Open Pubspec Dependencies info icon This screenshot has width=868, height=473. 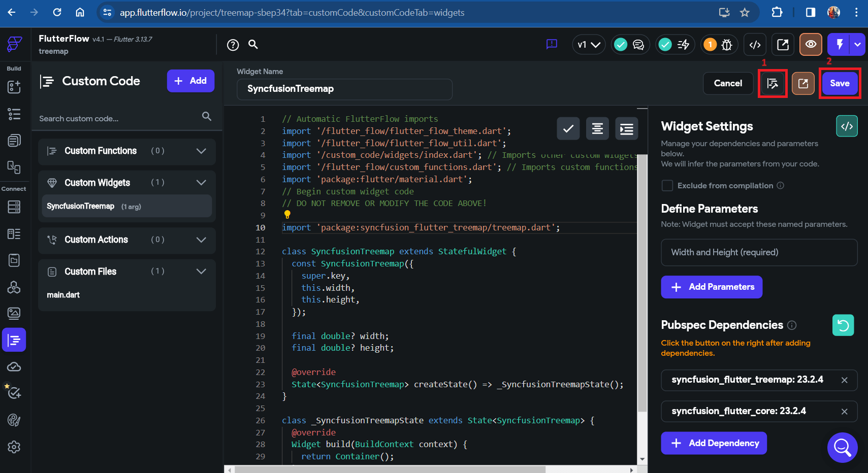[792, 325]
